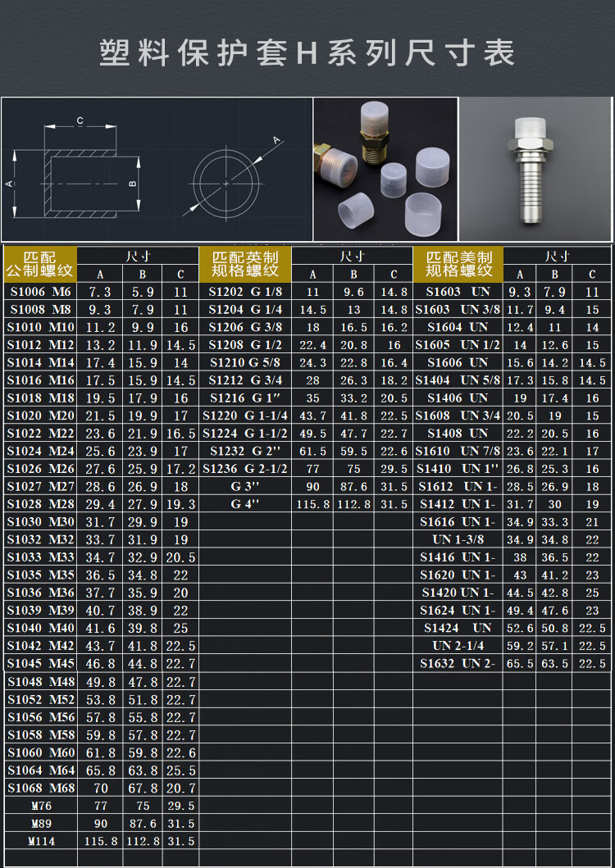Select the S1068 M68 cell

pos(40,788)
